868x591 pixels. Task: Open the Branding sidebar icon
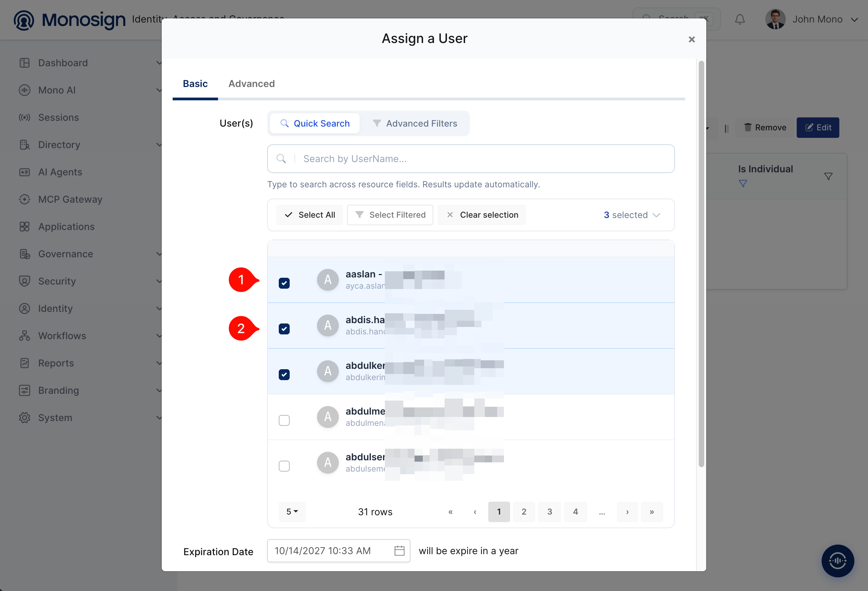[x=25, y=390]
